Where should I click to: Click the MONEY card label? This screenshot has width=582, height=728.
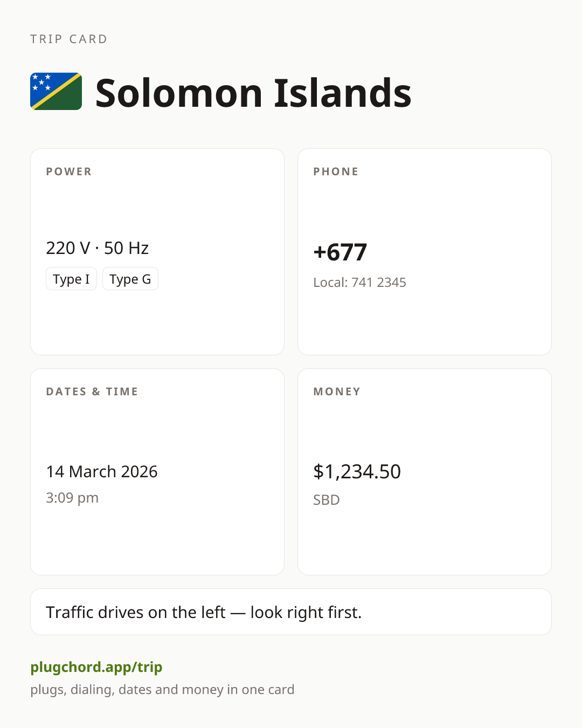coord(337,392)
